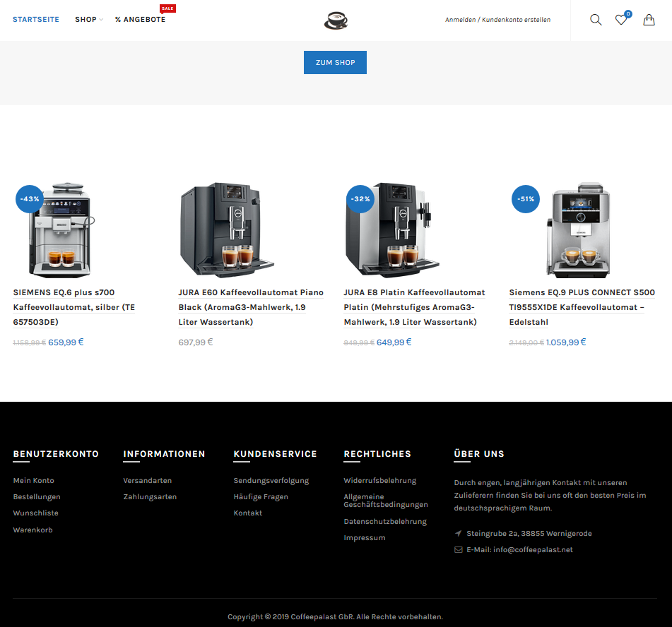The width and height of the screenshot is (672, 627).
Task: Click the struck-through 2.149,00 € original price
Action: coord(526,342)
